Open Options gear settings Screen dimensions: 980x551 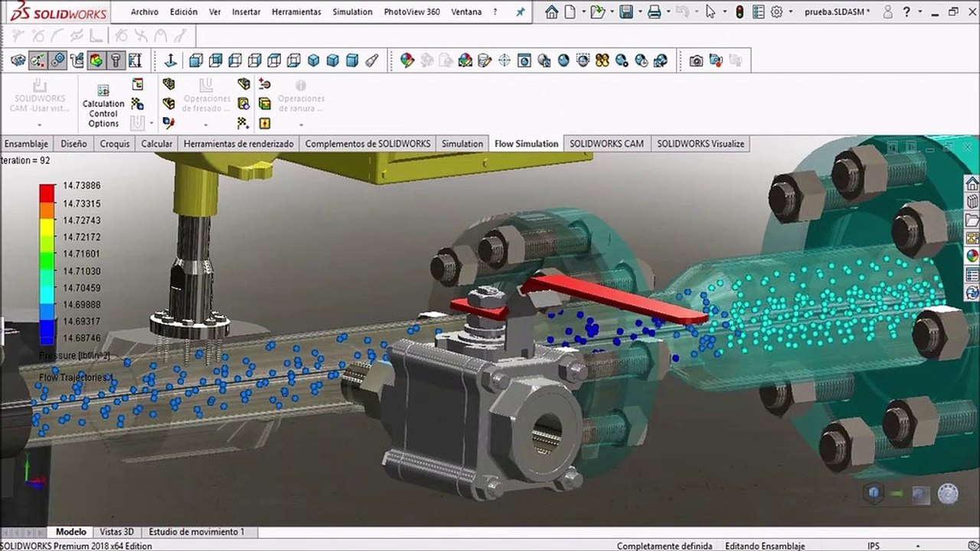point(776,12)
